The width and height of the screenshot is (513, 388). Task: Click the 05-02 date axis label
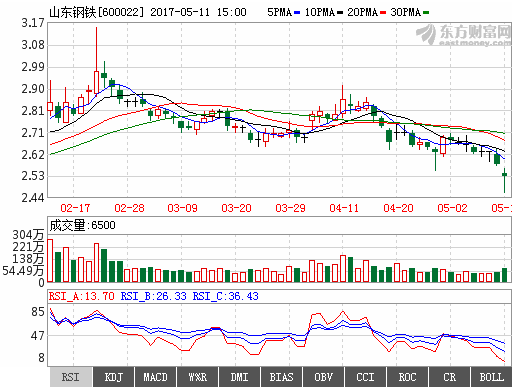tap(452, 208)
